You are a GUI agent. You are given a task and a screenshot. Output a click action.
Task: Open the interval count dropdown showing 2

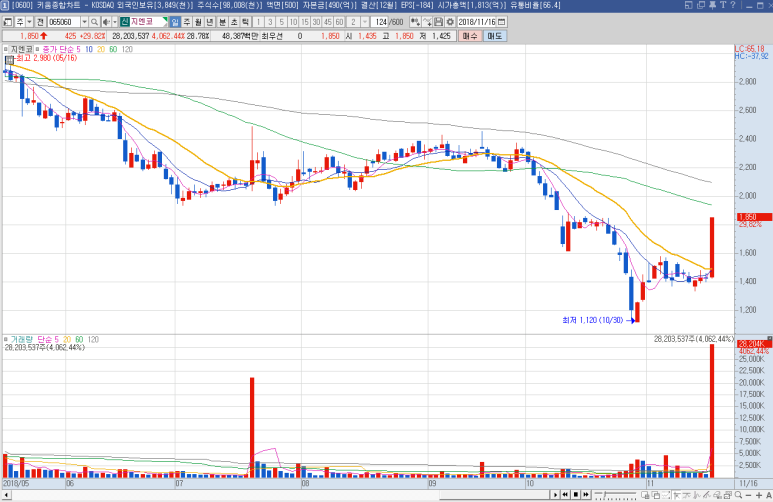pyautogui.click(x=367, y=21)
